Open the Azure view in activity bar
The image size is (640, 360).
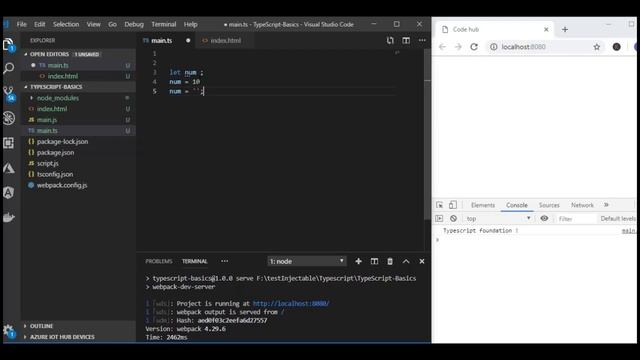click(9, 168)
